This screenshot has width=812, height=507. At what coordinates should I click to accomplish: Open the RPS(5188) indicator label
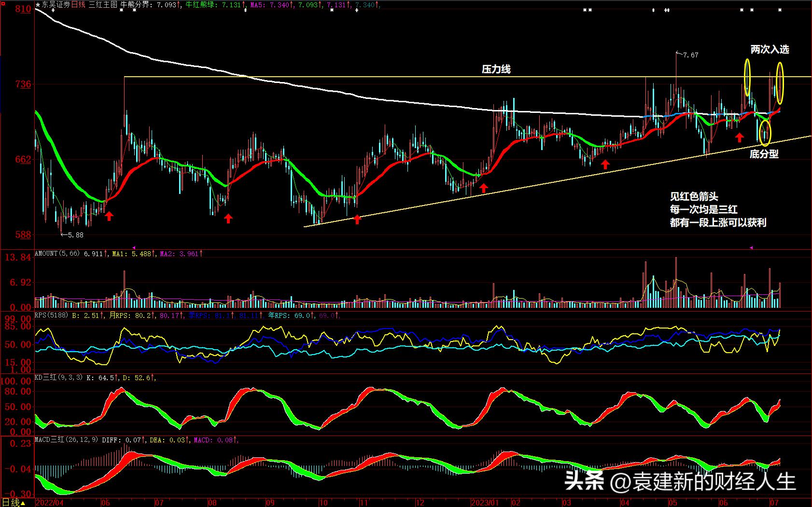pos(52,315)
